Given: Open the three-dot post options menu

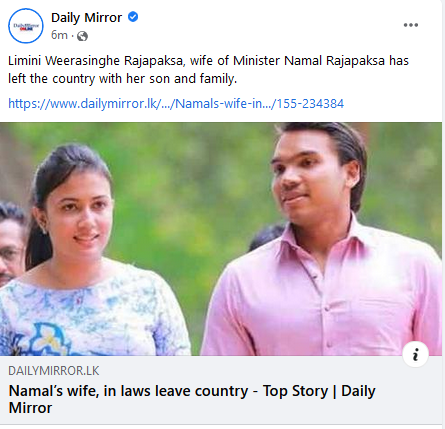Looking at the screenshot, I should [x=411, y=25].
